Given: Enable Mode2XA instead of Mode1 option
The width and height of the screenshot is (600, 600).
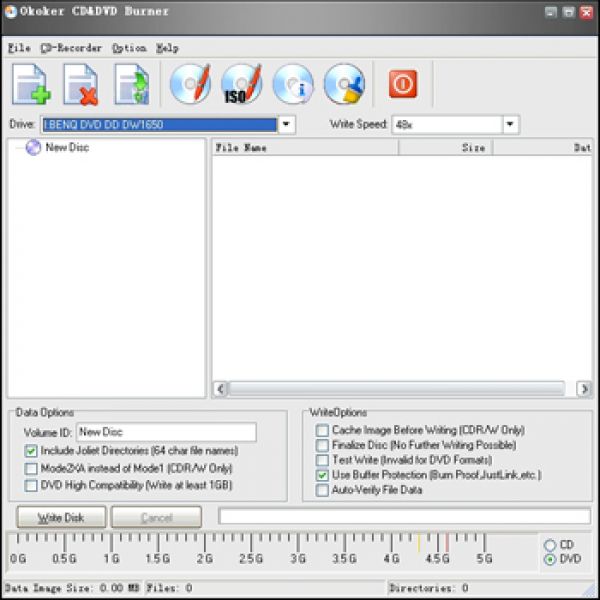Looking at the screenshot, I should (x=31, y=468).
